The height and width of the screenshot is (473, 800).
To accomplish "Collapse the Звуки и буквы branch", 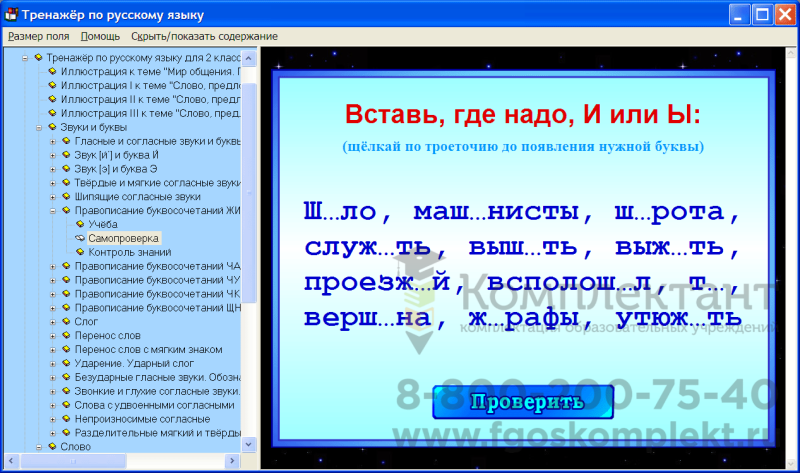I will coord(39,128).
